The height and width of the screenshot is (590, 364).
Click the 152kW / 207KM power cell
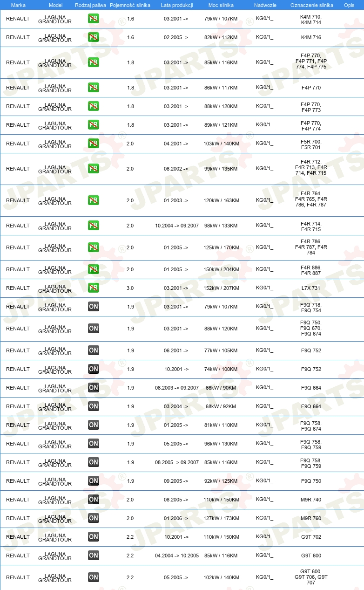pos(222,288)
